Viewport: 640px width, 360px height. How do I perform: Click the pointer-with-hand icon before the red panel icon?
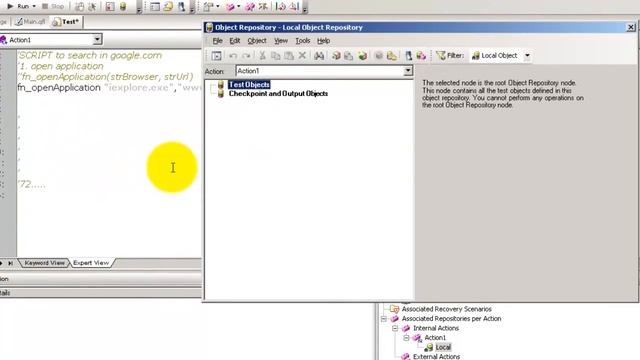pos(92,7)
